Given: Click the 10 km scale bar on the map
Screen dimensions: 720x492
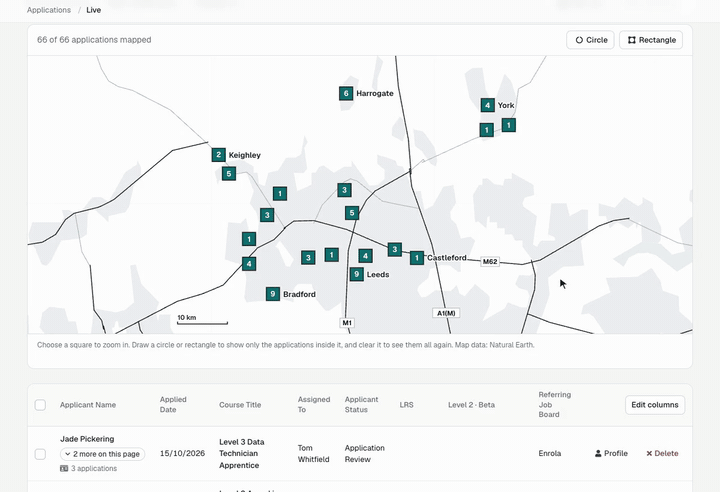Looking at the screenshot, I should 202,320.
